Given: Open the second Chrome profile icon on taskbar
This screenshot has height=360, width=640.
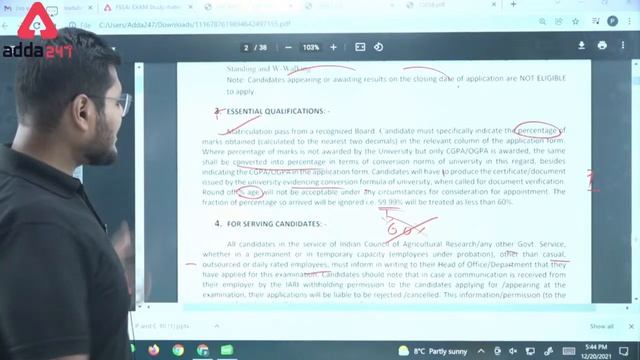Looking at the screenshot, I should point(202,350).
